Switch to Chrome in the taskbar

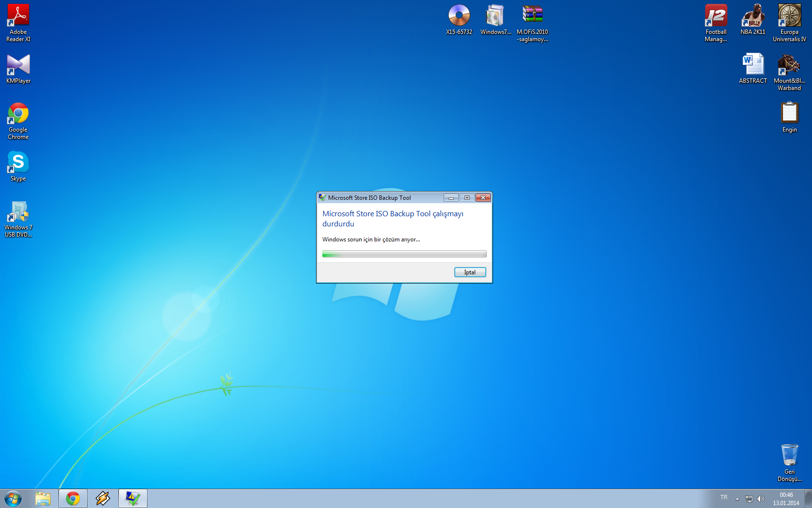pos(73,498)
